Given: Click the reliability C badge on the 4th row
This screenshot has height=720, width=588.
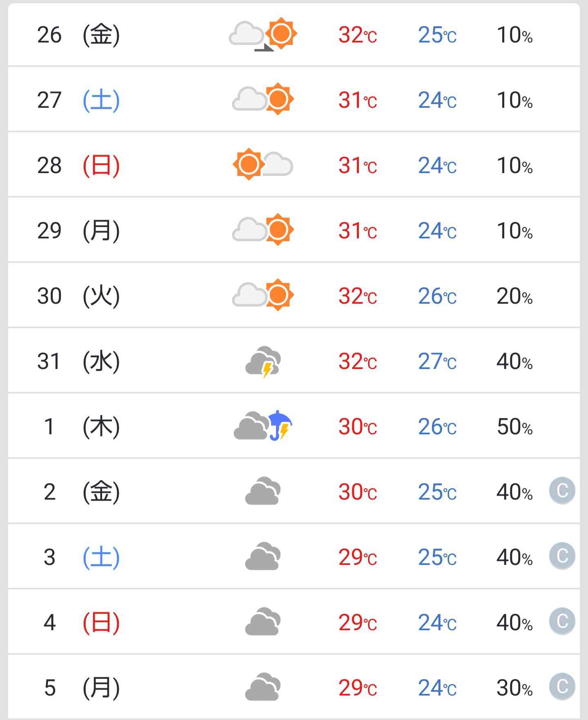Looking at the screenshot, I should 562,621.
